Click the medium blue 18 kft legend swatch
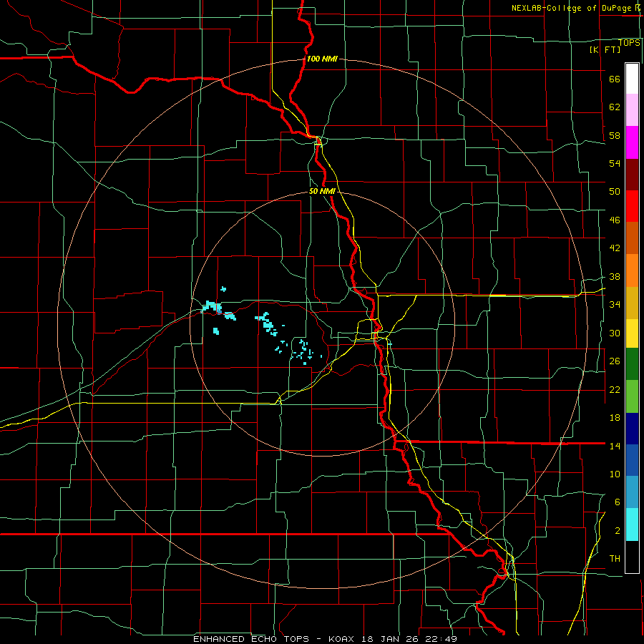Screen dimensions: 644x644 (632, 460)
